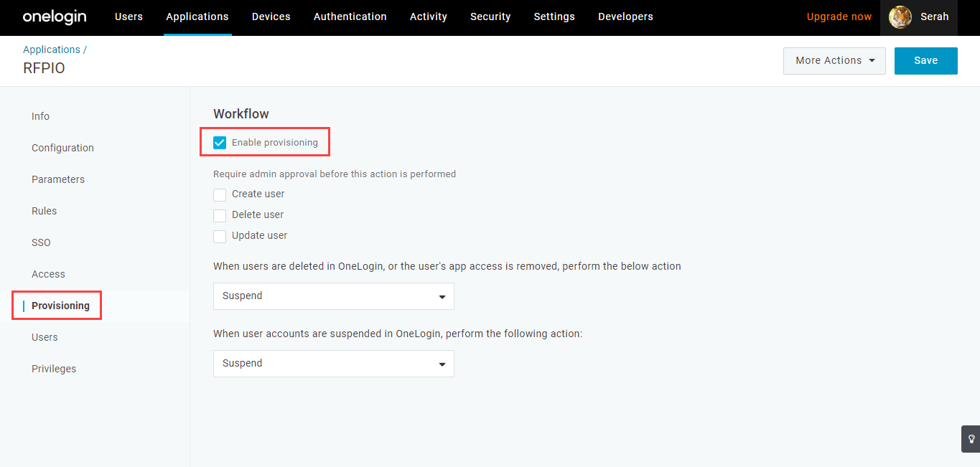This screenshot has height=467, width=980.
Task: Open the Developers menu
Action: [x=625, y=16]
